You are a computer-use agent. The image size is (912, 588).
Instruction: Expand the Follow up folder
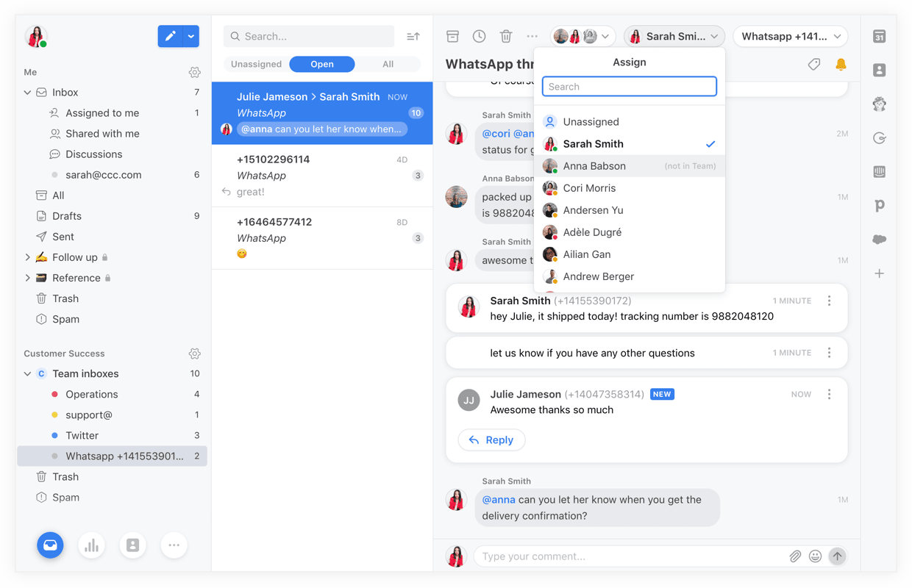[x=27, y=257]
